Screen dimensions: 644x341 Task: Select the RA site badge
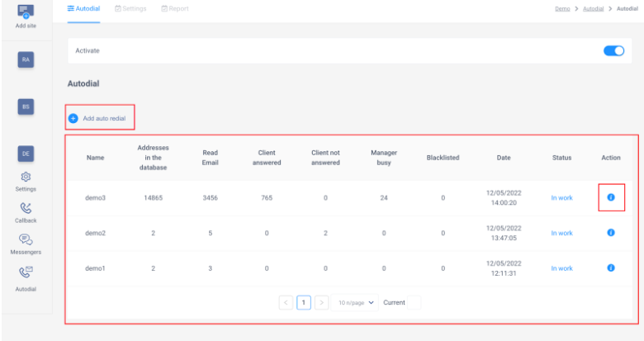point(26,59)
